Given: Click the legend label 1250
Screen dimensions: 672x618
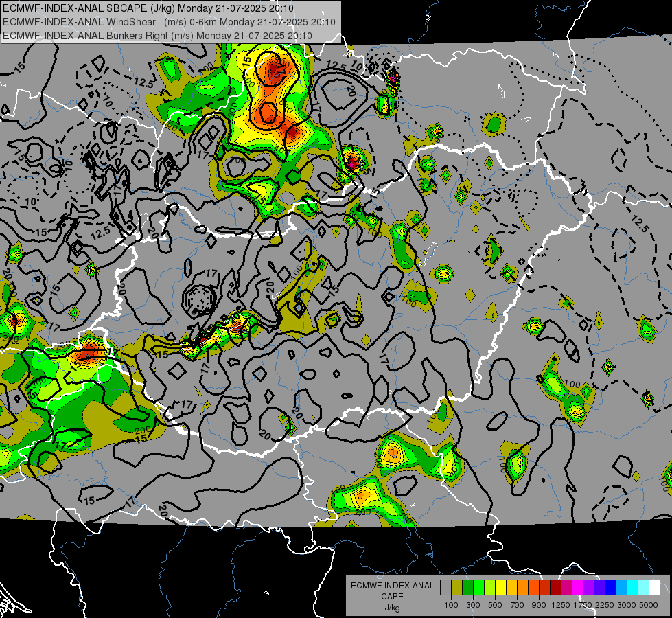Looking at the screenshot, I should (x=561, y=605).
